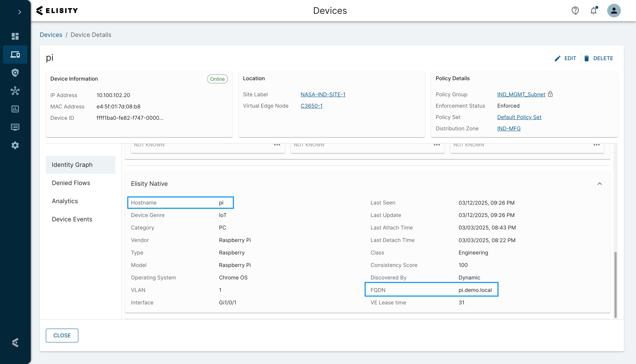Open the network topology icon in sidebar
The width and height of the screenshot is (636, 364).
(15, 91)
